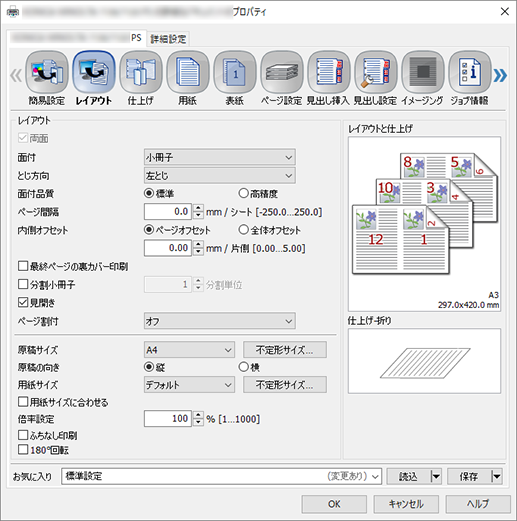This screenshot has width=517, height=521.
Task: Open the 簡易設定 icon tab
Action: pyautogui.click(x=47, y=78)
